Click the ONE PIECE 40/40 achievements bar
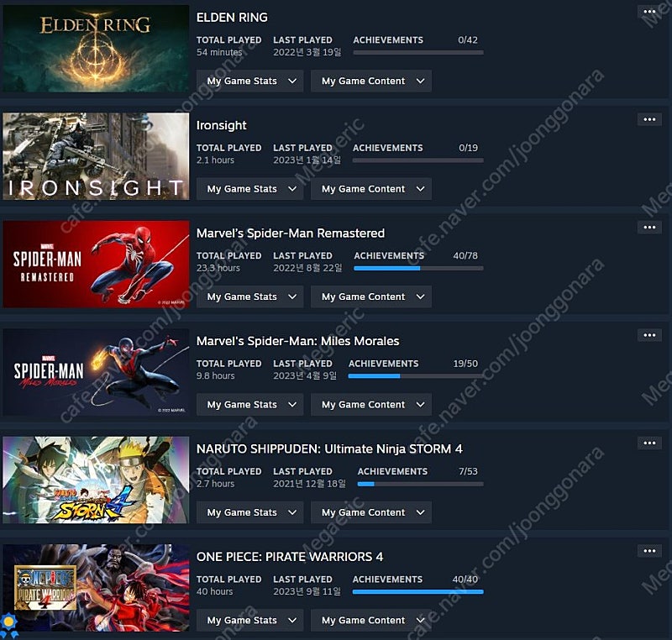 (417, 591)
